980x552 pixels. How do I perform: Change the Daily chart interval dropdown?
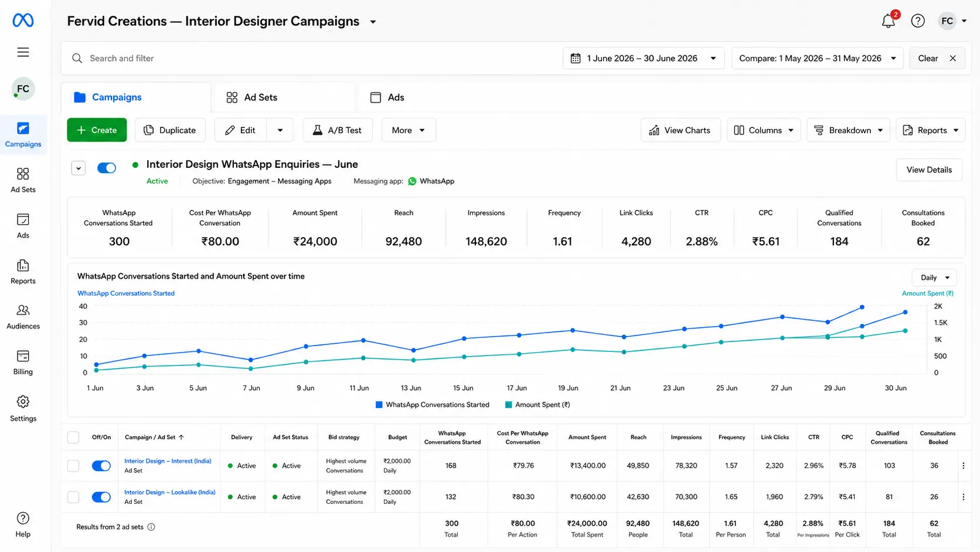pos(934,277)
